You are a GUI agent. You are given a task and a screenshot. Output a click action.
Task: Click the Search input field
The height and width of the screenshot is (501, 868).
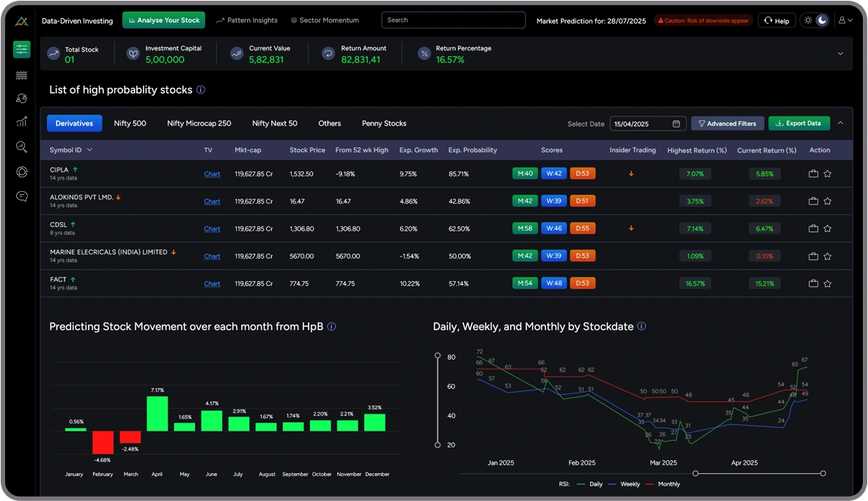453,21
